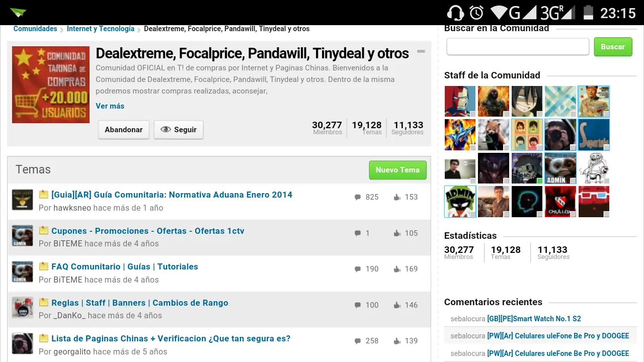
Task: Click the thumbs-up icon showing 153
Action: click(397, 197)
